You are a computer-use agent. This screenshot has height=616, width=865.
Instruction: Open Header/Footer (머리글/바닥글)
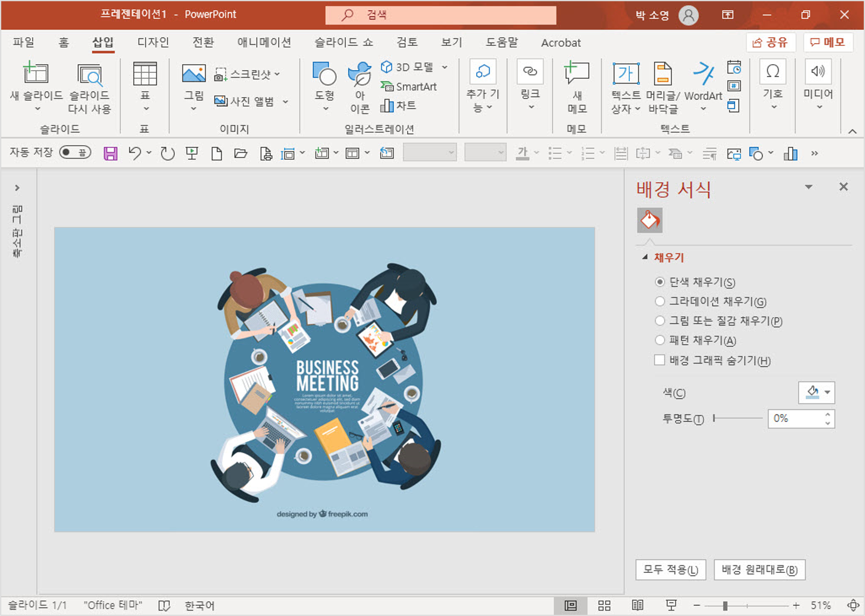[663, 87]
